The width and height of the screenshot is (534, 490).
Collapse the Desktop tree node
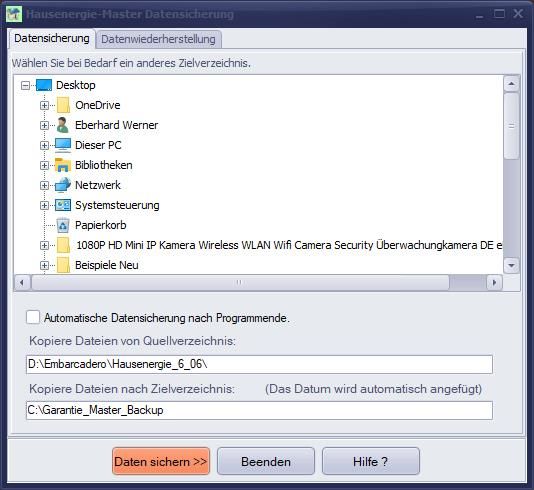26,85
